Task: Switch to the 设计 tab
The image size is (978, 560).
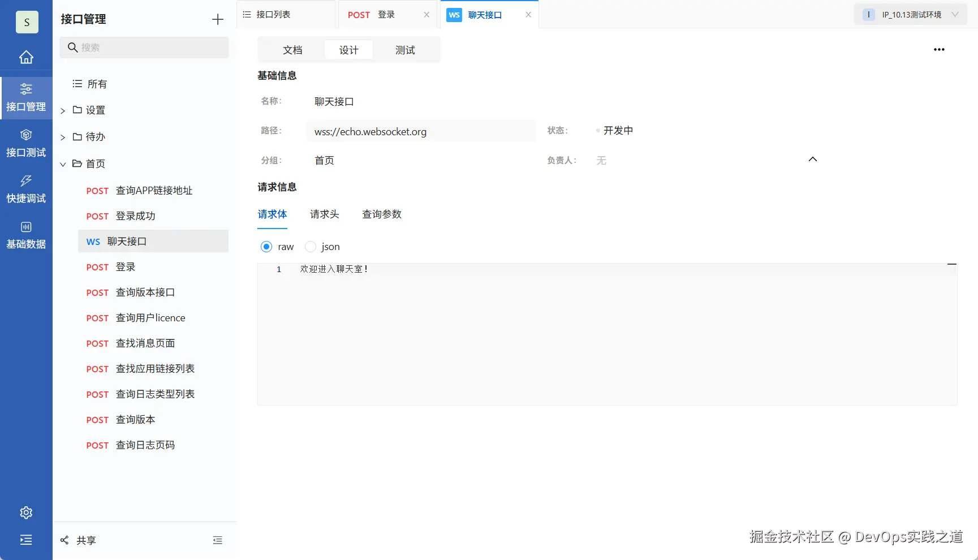Action: [x=349, y=50]
